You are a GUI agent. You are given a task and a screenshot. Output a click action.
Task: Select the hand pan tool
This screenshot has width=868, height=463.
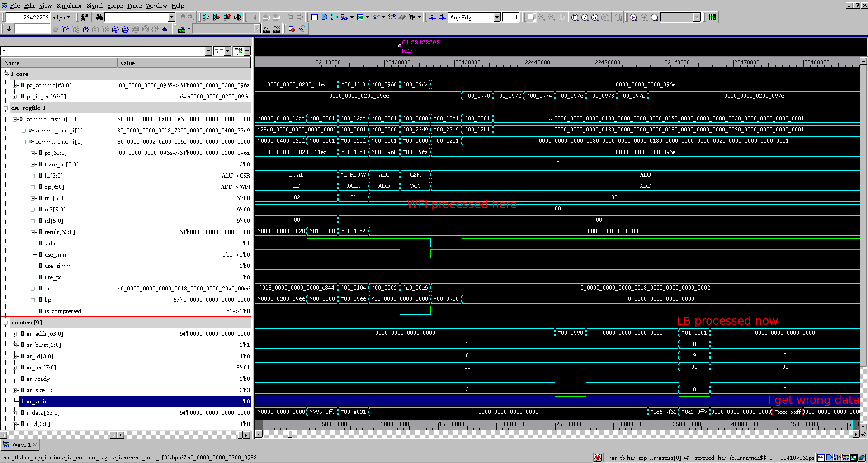click(x=561, y=17)
